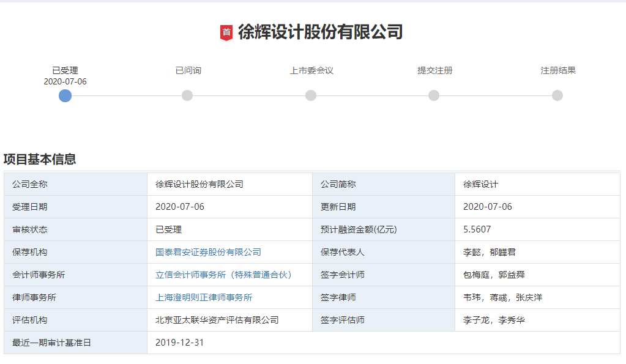Click the 公司简称 label cell
Screen dimensions: 626x364
click(384, 184)
